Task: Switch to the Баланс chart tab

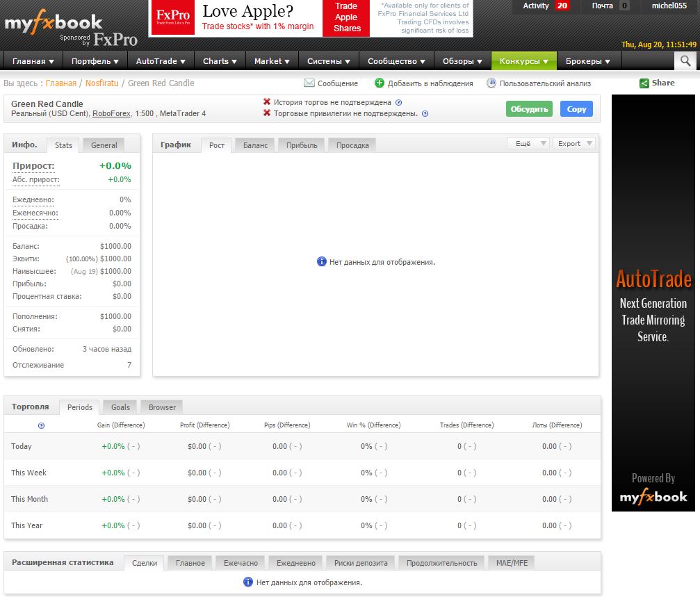Action: (255, 145)
